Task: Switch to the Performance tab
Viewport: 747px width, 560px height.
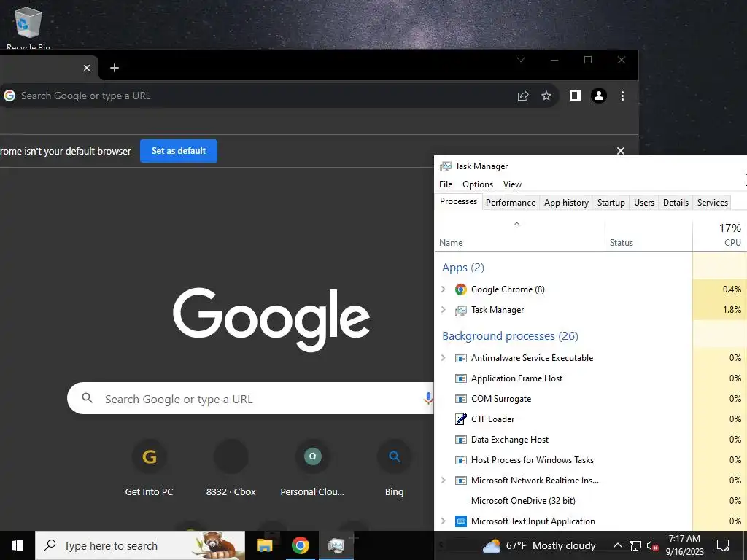Action: pos(511,203)
